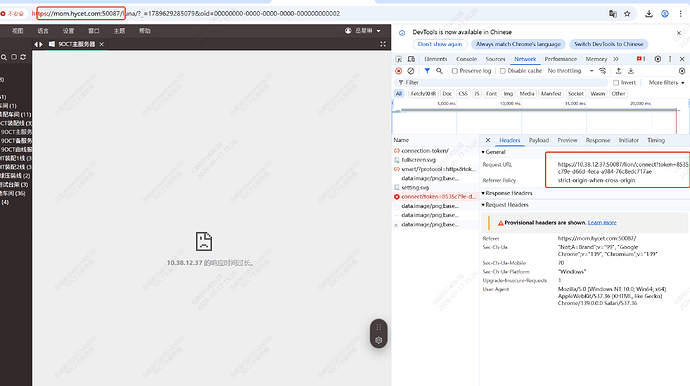Close the DevTools panel
690x386 pixels.
tap(682, 59)
